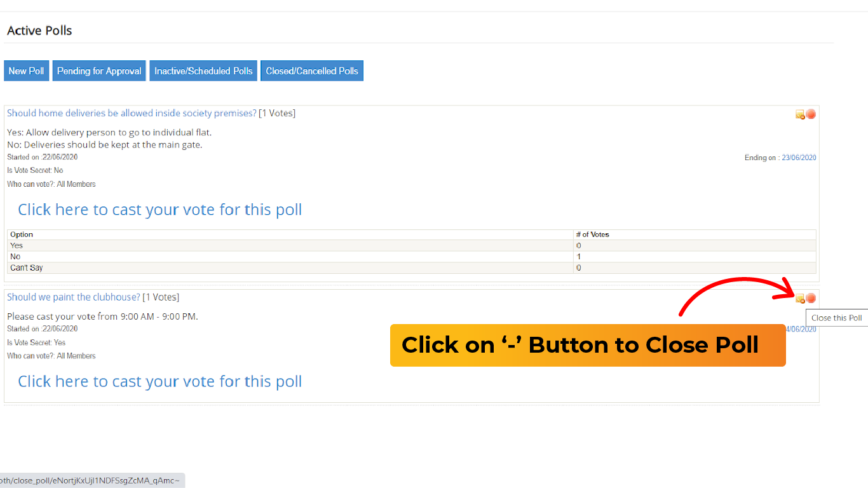
Task: Cast your vote for the clubhouse poll
Action: click(160, 381)
